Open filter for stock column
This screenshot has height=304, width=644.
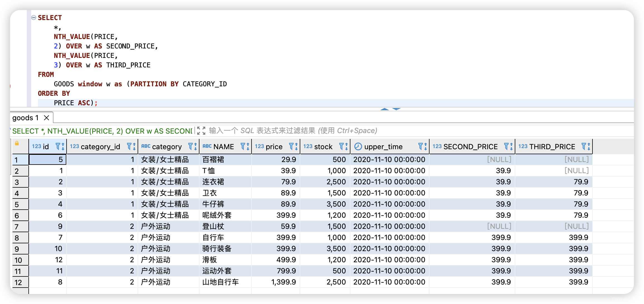coord(341,146)
